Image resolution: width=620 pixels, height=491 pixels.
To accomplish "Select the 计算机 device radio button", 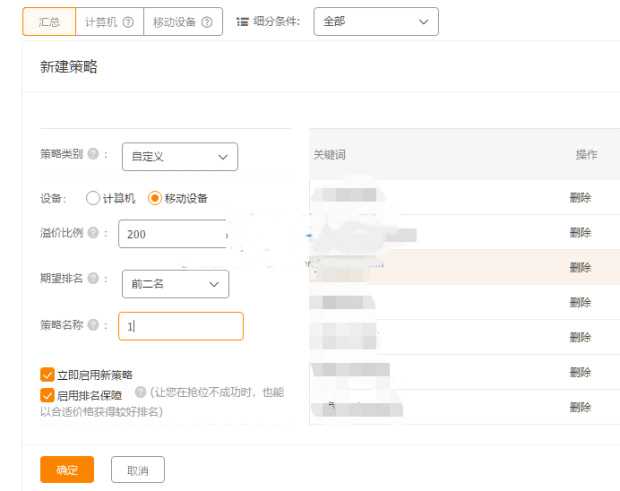I will (x=93, y=198).
